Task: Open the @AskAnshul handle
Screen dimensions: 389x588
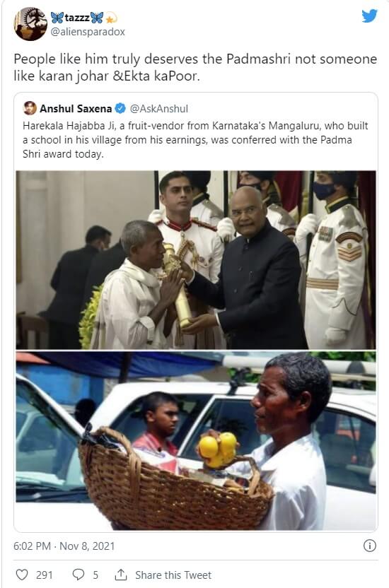Action: (158, 109)
